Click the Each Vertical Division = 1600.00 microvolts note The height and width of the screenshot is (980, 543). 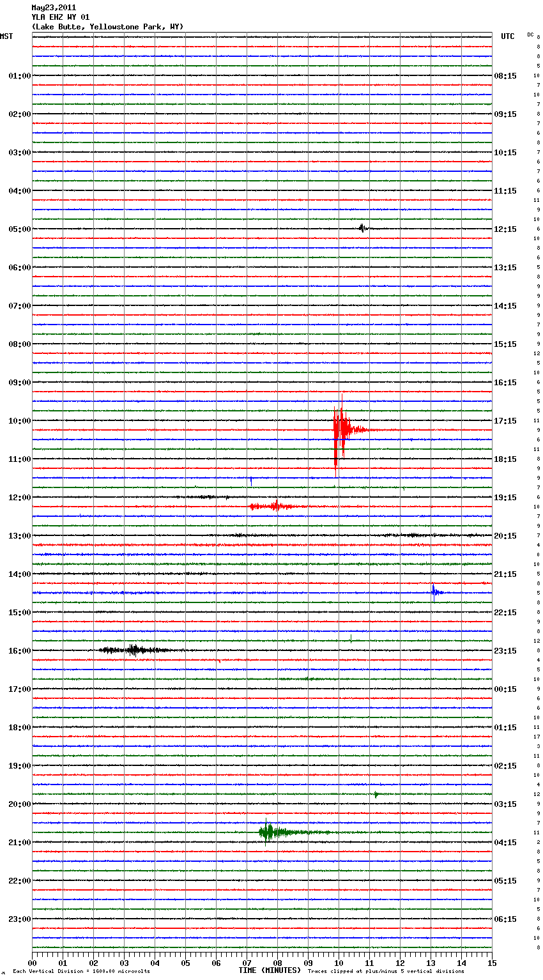pyautogui.click(x=81, y=972)
